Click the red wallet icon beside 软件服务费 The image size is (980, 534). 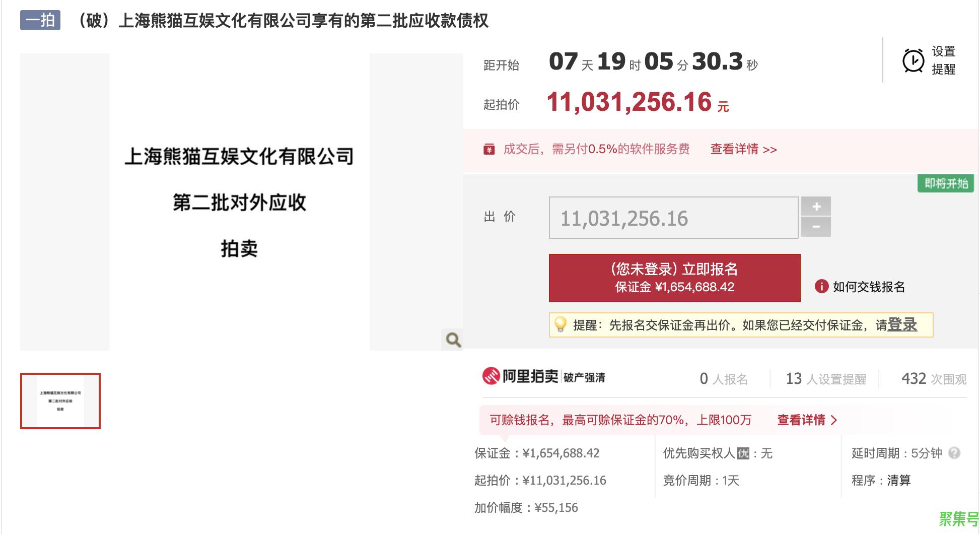(489, 149)
